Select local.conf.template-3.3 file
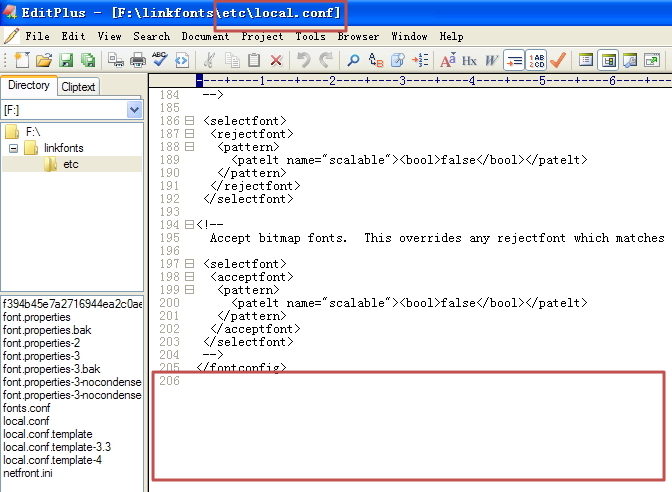The height and width of the screenshot is (492, 672). (57, 447)
